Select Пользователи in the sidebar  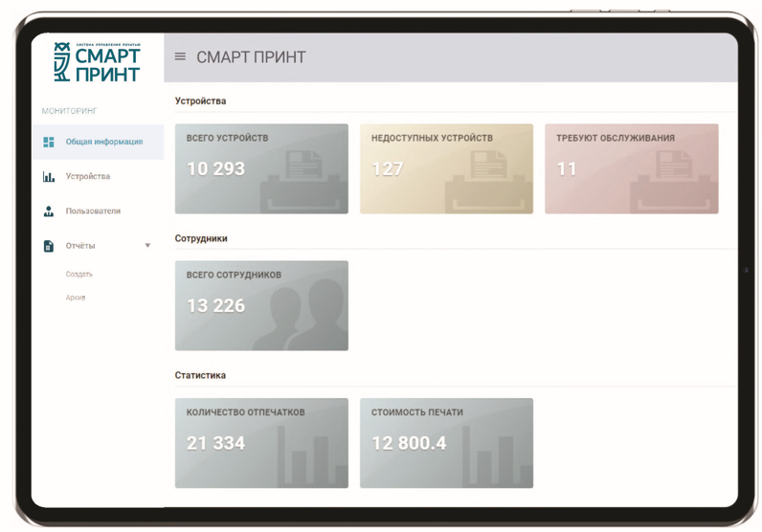pyautogui.click(x=93, y=211)
